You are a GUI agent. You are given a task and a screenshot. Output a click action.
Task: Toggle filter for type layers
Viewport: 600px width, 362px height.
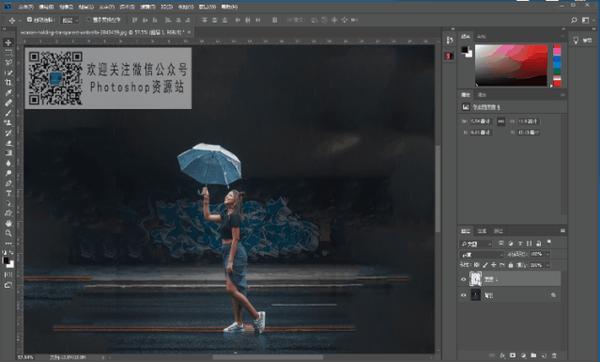click(x=520, y=243)
